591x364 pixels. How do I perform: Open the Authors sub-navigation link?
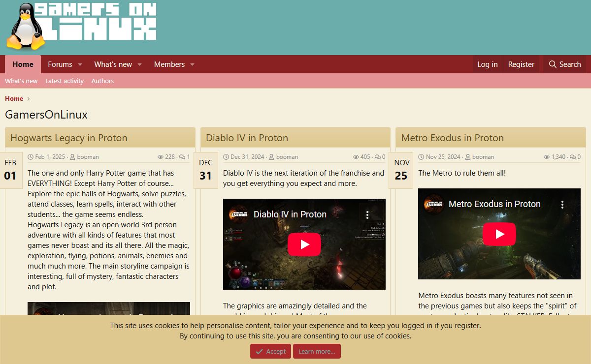102,81
